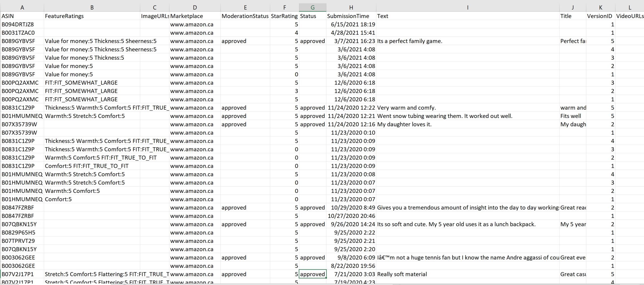
Task: Select cell with 9/8/2020 6:09
Action: [x=351, y=258]
